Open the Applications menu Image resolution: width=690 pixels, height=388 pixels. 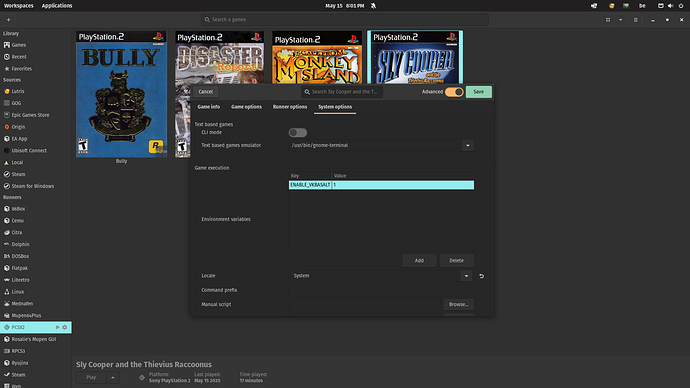(x=57, y=6)
